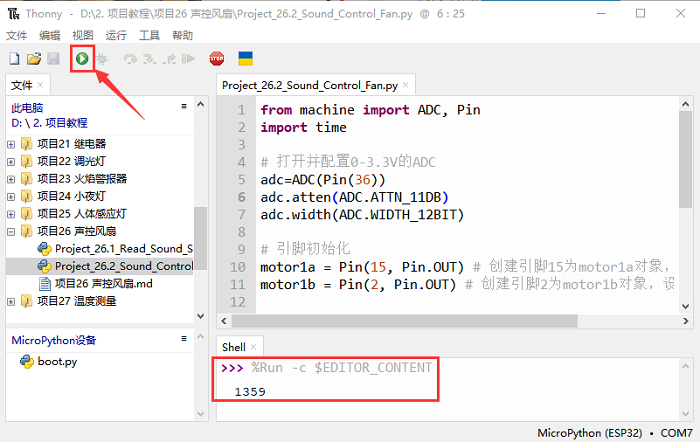Open boot.py from the MicroPython device
This screenshot has height=442, width=700.
pyautogui.click(x=56, y=361)
